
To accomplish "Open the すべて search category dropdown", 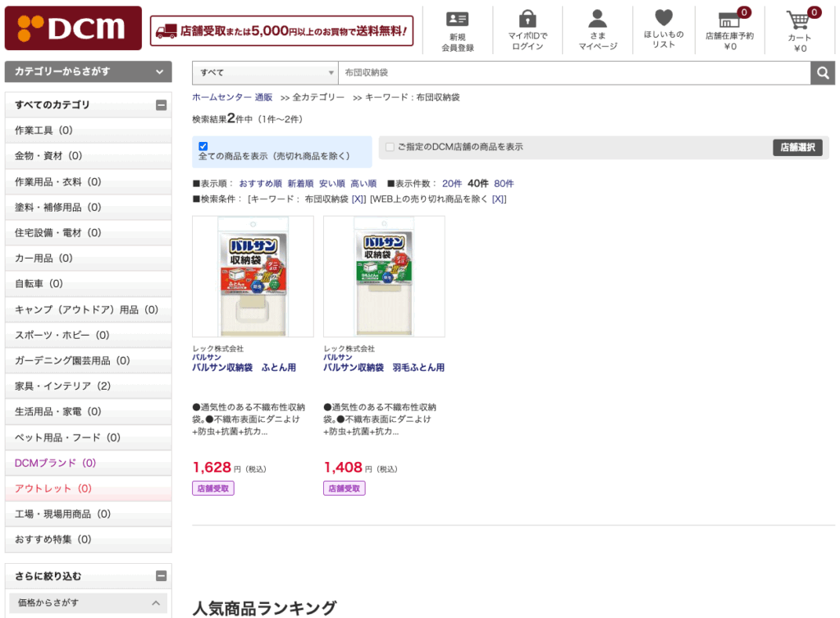I will [265, 73].
